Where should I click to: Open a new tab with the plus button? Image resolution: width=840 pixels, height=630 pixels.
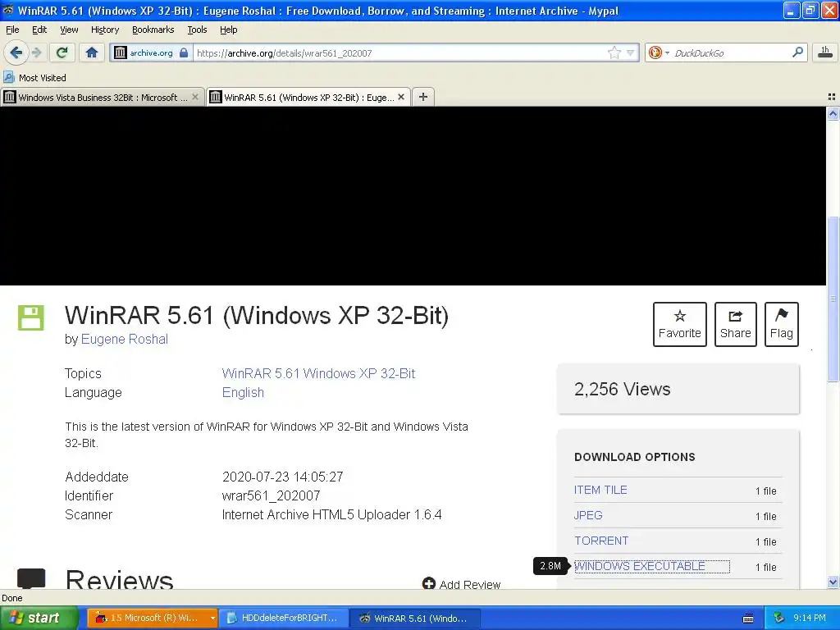click(423, 97)
